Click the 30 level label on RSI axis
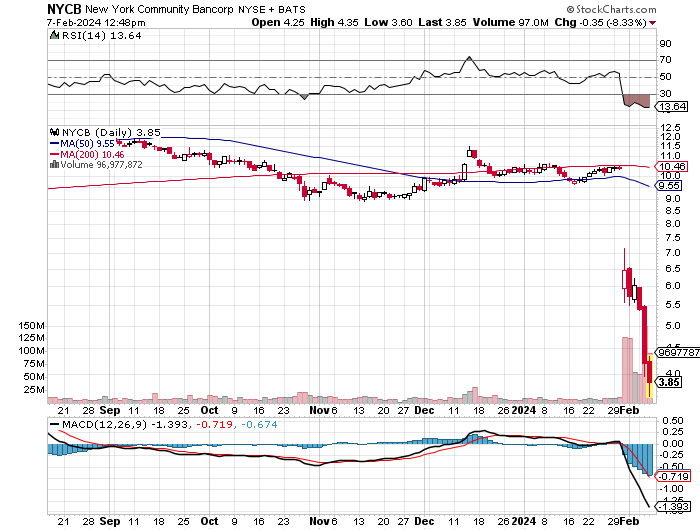Image resolution: width=700 pixels, height=530 pixels. coord(665,93)
